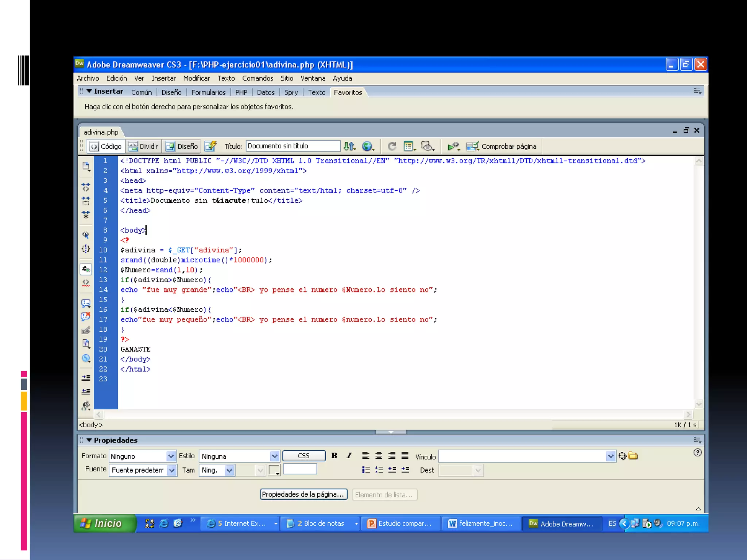
Task: Open the text color swatch picker
Action: pyautogui.click(x=274, y=470)
